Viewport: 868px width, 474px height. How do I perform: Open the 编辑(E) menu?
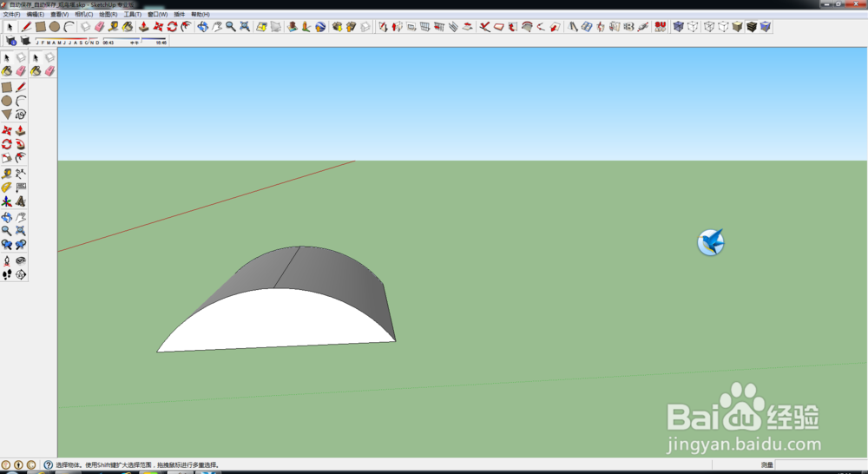36,15
